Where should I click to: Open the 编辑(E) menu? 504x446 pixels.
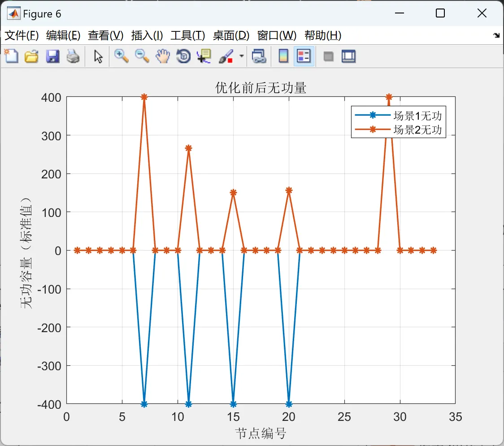63,35
